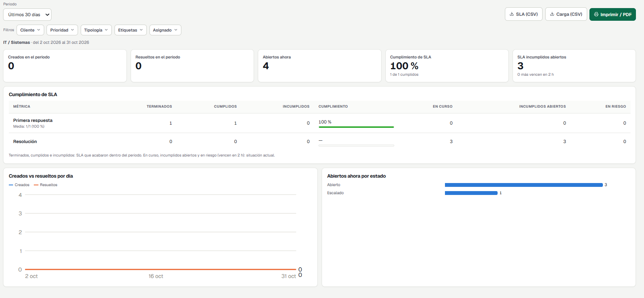Click Incumplidos abiertos value 3 in Resolución row
Screen dimensions: 644x298
[564, 142]
